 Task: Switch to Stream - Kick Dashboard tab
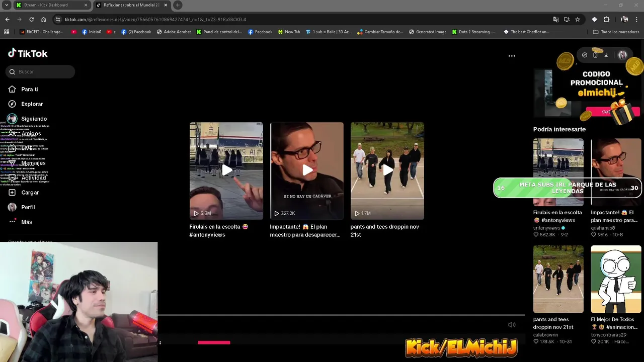[51, 5]
